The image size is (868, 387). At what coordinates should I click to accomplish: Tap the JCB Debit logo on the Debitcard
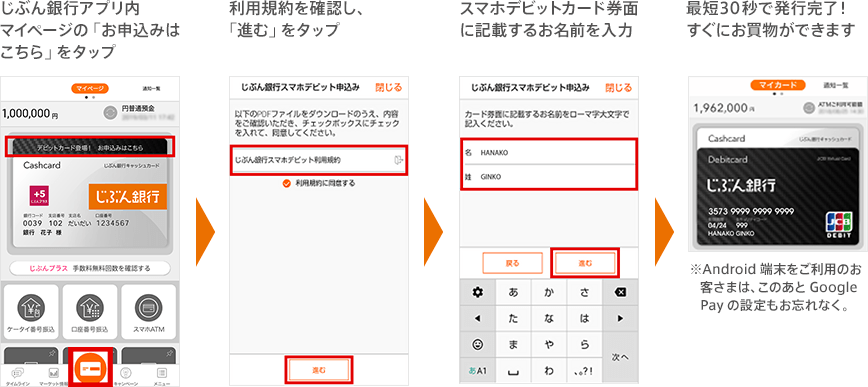click(838, 225)
